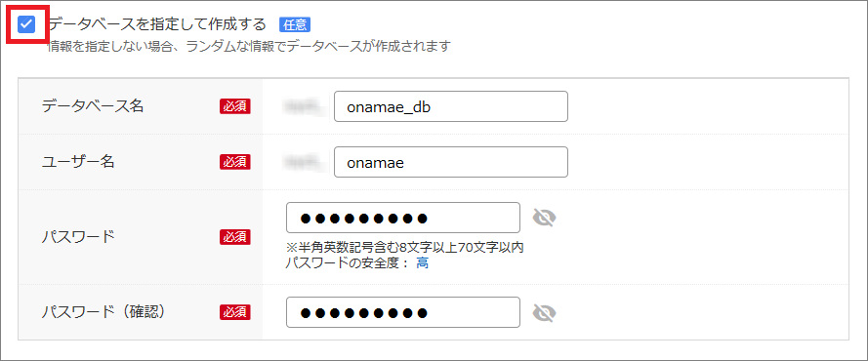Focus the ユーザー名 input containing onamae

point(451,162)
